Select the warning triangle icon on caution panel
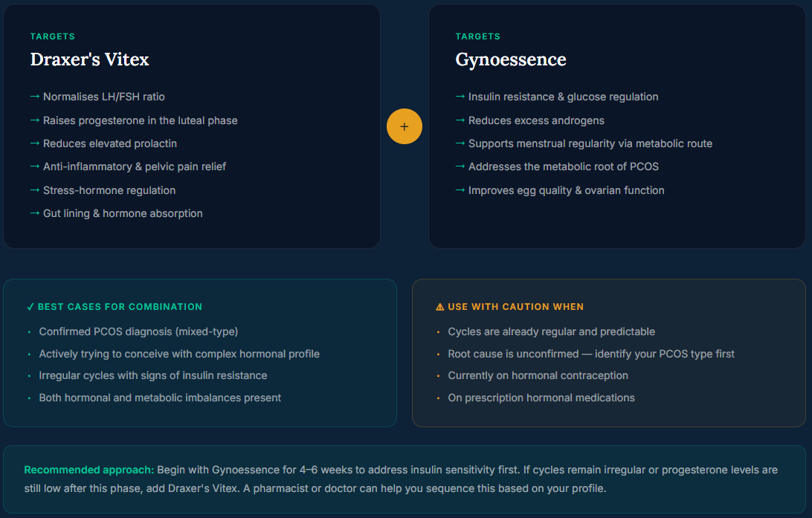812x518 pixels. click(440, 306)
